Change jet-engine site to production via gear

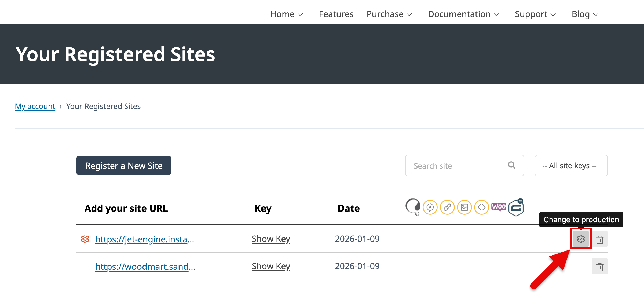click(581, 239)
